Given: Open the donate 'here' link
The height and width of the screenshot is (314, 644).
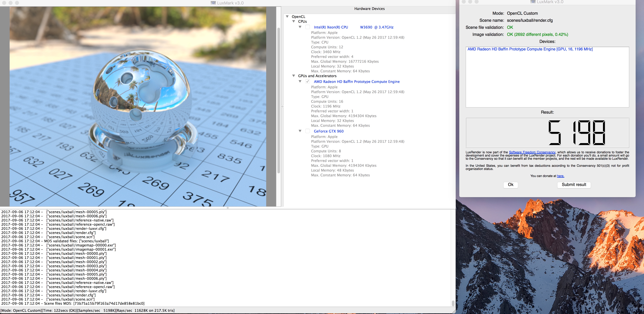Looking at the screenshot, I should (x=560, y=176).
